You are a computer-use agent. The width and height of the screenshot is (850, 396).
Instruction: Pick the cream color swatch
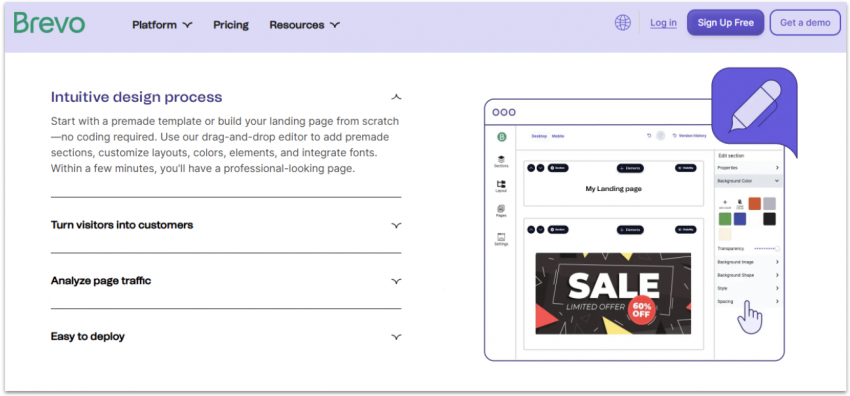[x=725, y=234]
